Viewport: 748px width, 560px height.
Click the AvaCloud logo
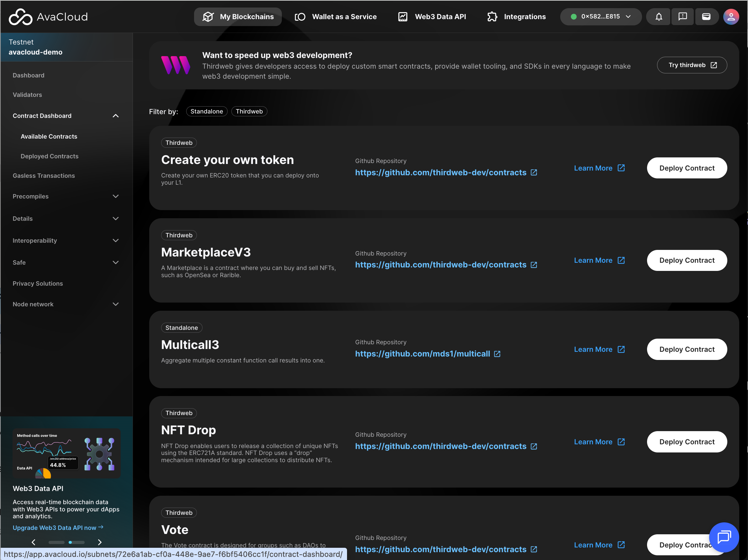tap(48, 17)
